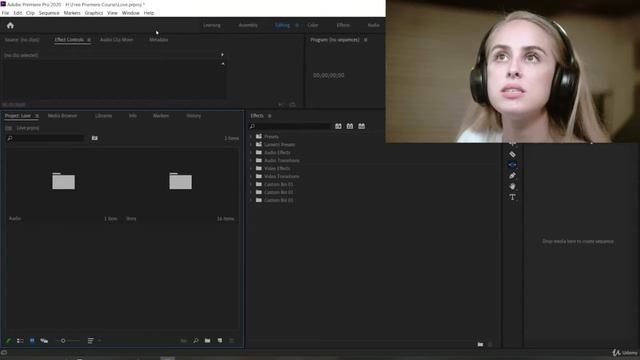640x360 pixels.
Task: Toggle 32-bit Color effects filter
Action: pos(350,127)
